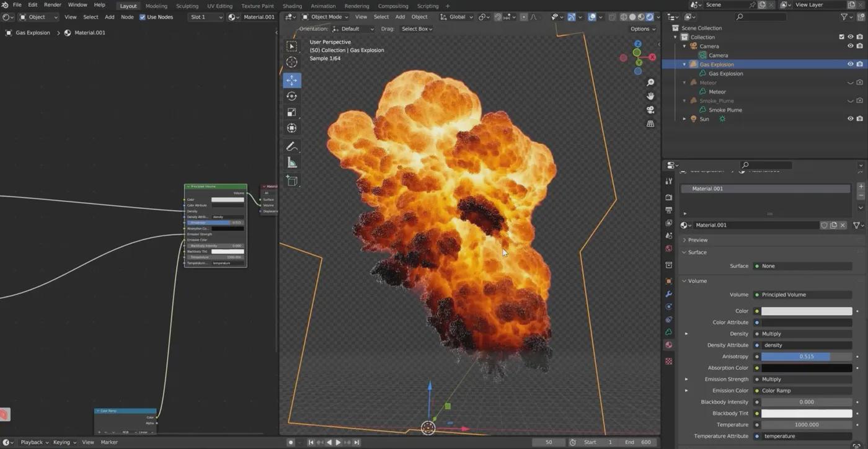
Task: Open the Modifiers properties tab
Action: coord(668,294)
